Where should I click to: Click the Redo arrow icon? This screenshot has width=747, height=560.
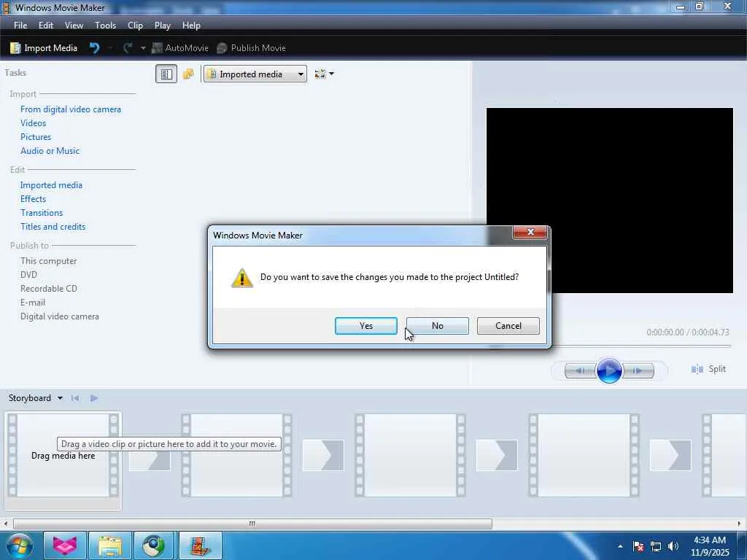(x=128, y=47)
